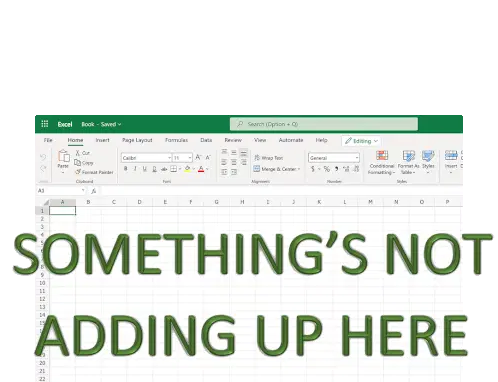Image resolution: width=498 pixels, height=382 pixels.
Task: Click the Top Align icon
Action: coord(224,152)
